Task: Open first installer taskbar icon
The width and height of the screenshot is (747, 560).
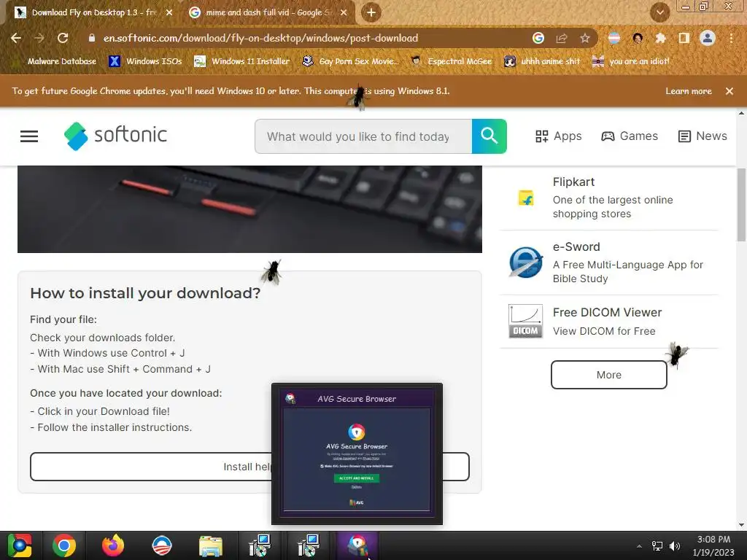Action: click(260, 545)
